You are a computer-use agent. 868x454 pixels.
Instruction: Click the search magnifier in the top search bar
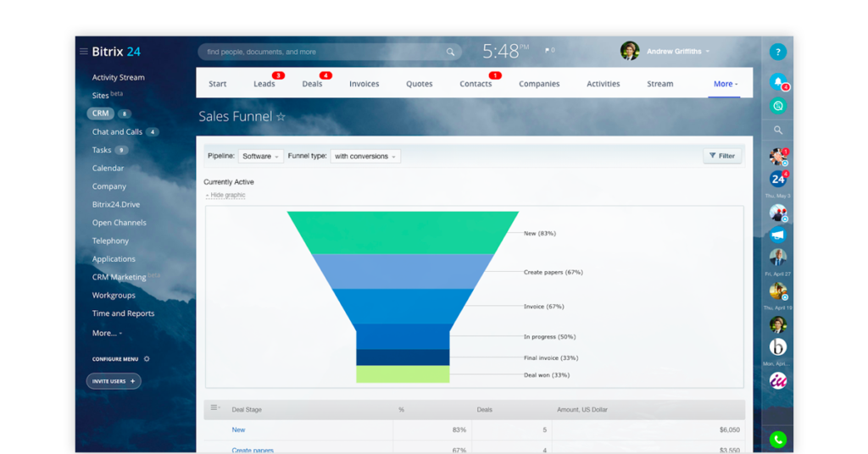click(x=450, y=52)
